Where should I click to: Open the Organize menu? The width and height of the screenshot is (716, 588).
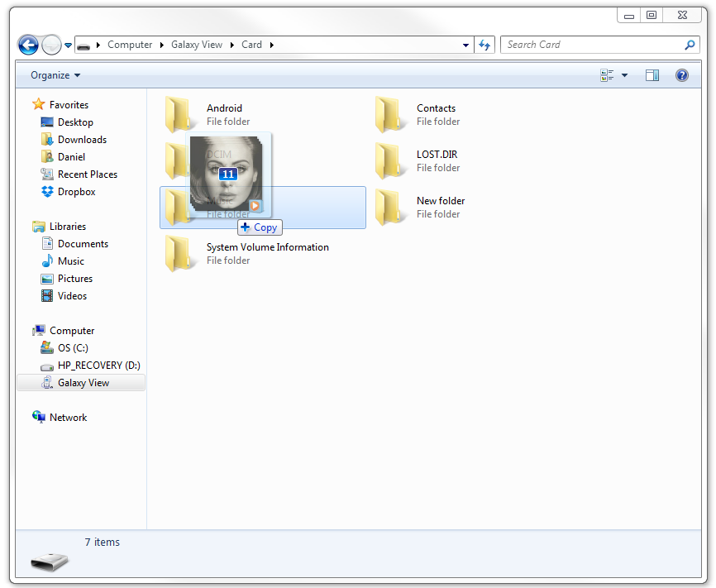click(x=55, y=75)
